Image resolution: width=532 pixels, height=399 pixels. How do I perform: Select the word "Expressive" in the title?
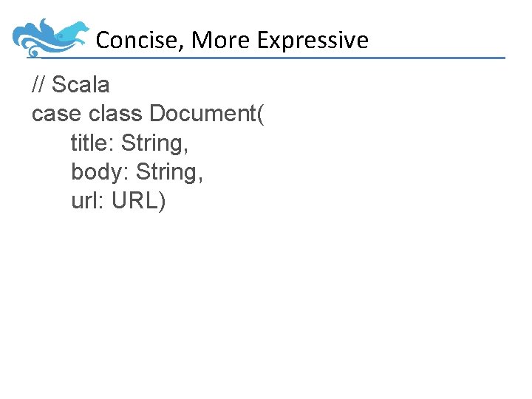point(313,40)
